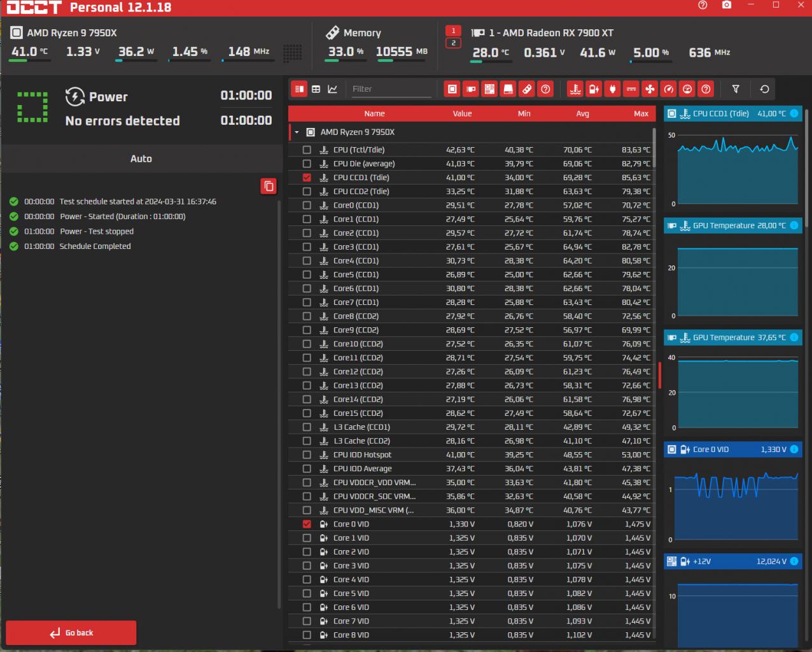Click the '83,63 °C' max value of CPU (Tctl/Tdie)
The height and width of the screenshot is (652, 812).
636,150
